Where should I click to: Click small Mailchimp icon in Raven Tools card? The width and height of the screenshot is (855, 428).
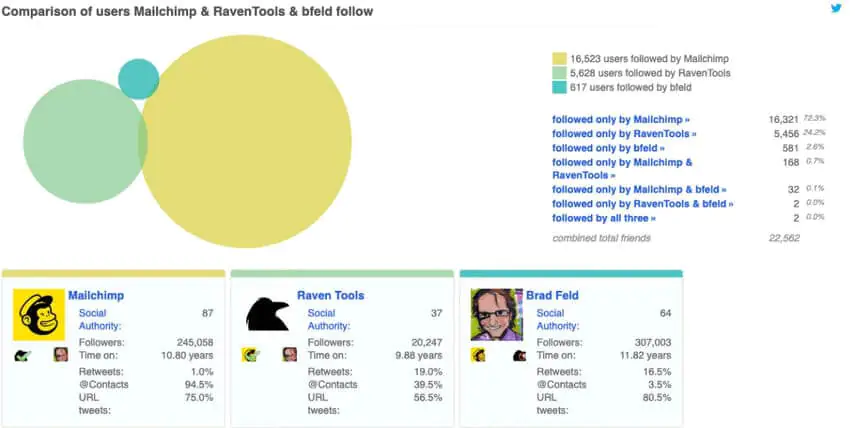[x=249, y=355]
